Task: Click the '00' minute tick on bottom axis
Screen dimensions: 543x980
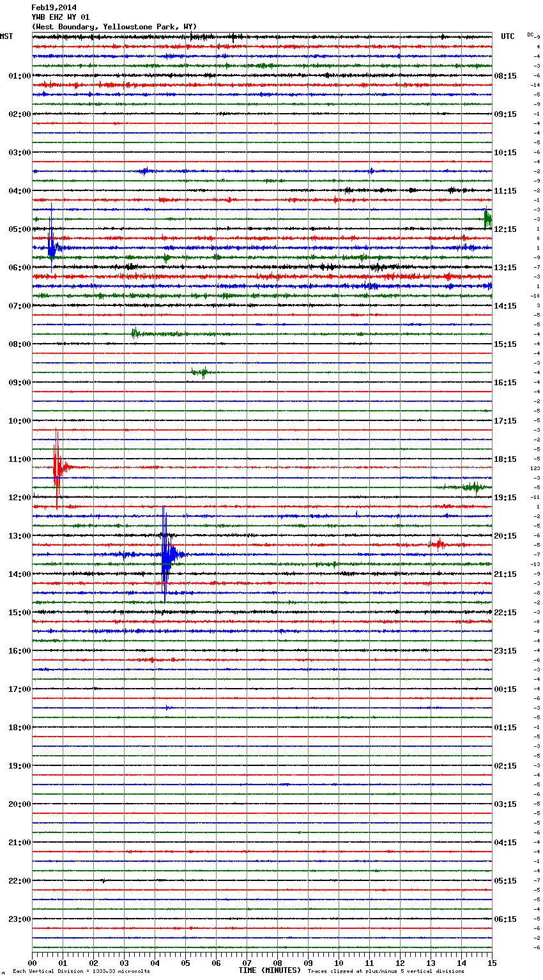Action: tap(33, 963)
